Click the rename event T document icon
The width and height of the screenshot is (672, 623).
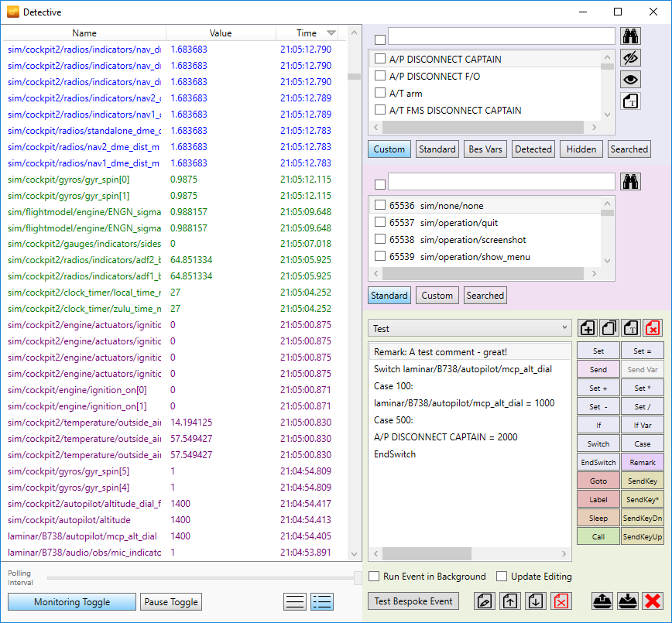click(631, 329)
